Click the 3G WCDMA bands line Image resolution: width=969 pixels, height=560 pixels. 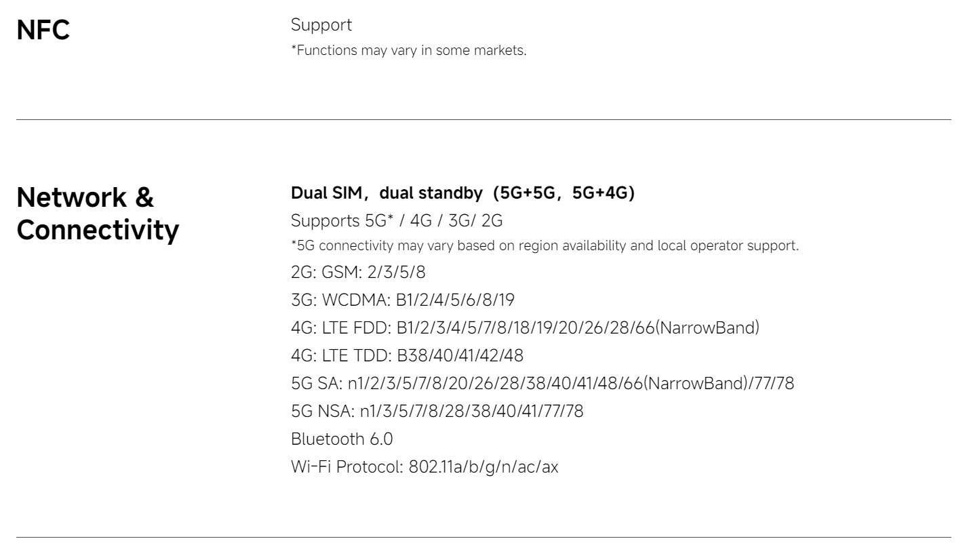point(403,300)
